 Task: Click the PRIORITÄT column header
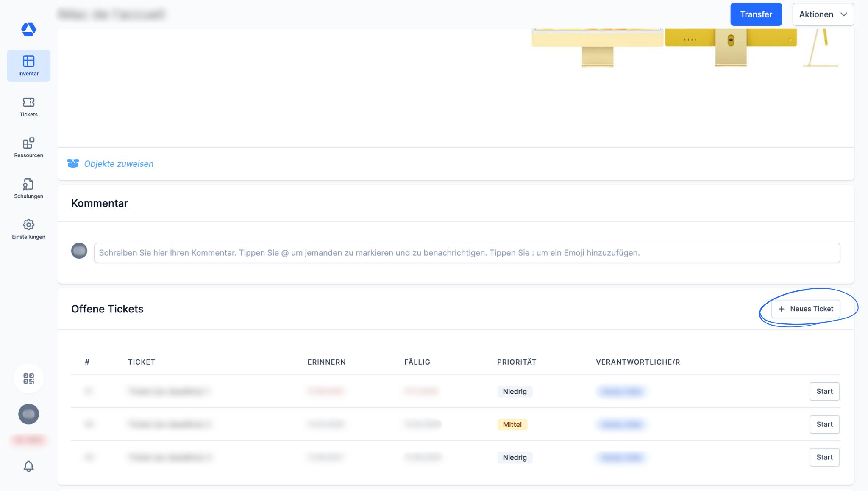(x=517, y=362)
